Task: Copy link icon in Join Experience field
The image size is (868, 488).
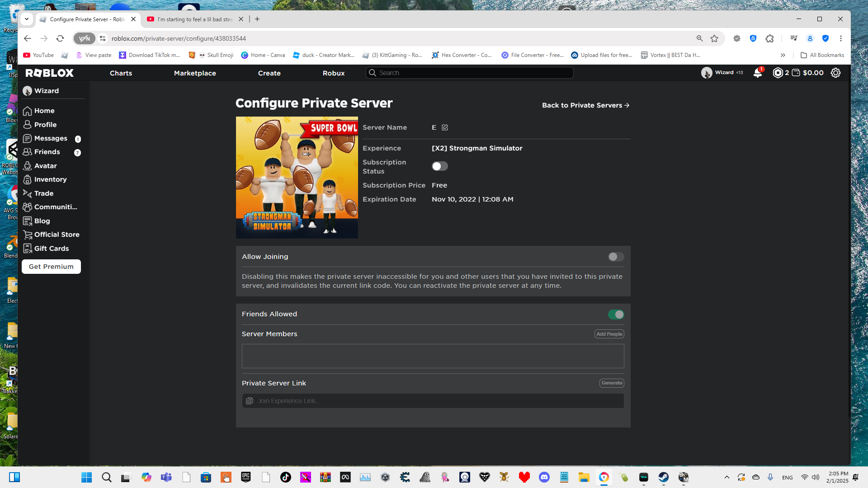Action: click(x=250, y=401)
